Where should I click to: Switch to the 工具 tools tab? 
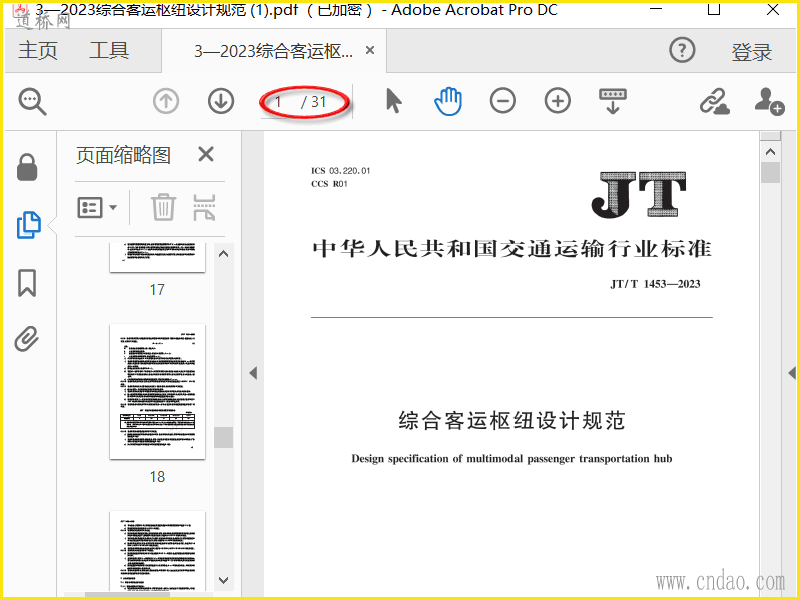[109, 51]
